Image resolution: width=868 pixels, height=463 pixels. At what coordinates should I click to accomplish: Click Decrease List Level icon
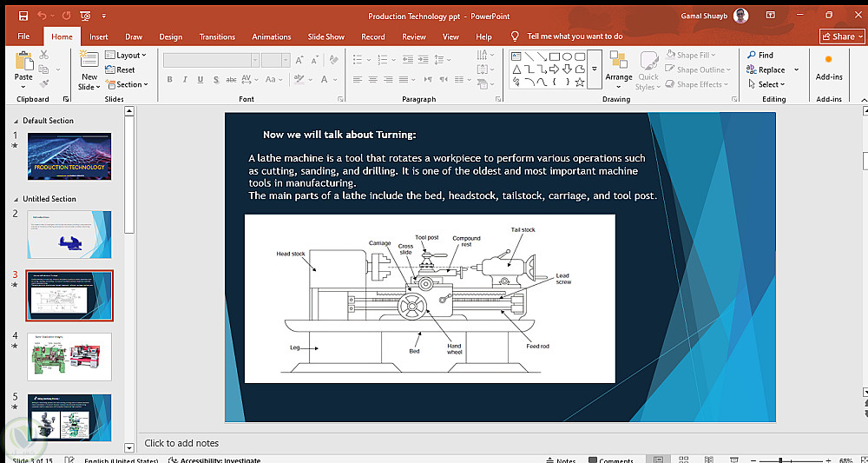point(407,59)
